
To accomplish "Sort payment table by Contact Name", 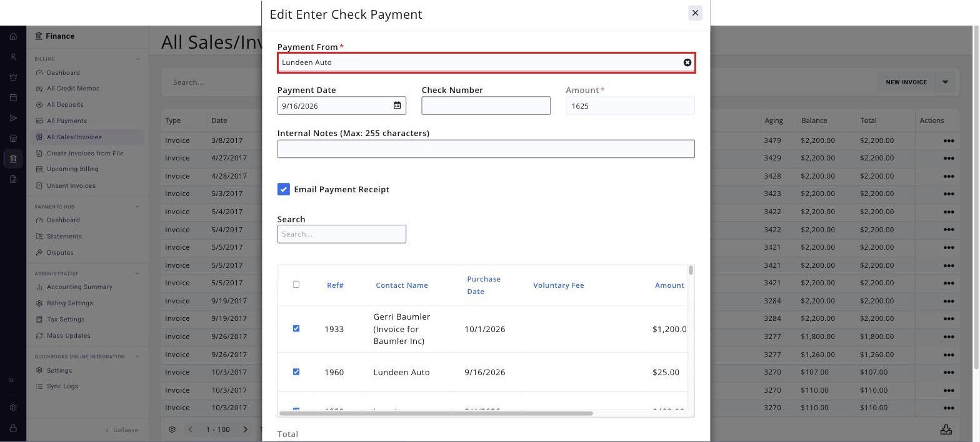I will tap(402, 285).
